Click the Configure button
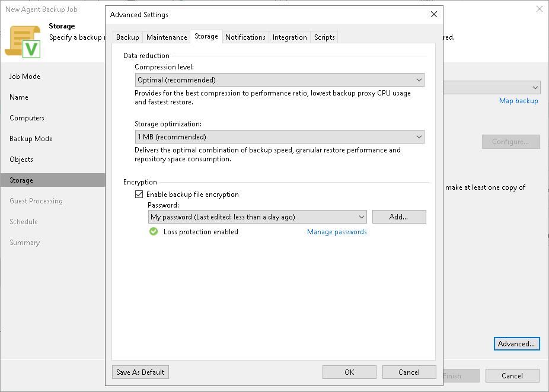549x392 pixels. tap(510, 142)
